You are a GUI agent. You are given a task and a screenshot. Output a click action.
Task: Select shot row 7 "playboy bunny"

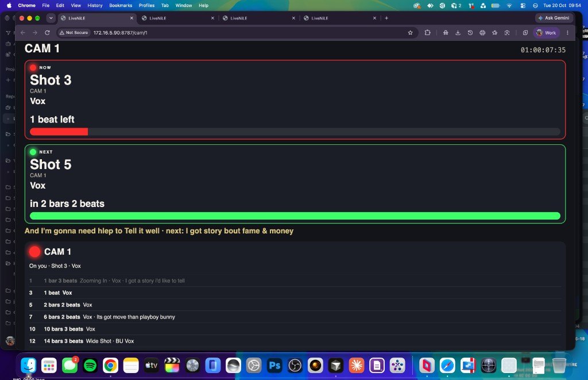coord(295,317)
